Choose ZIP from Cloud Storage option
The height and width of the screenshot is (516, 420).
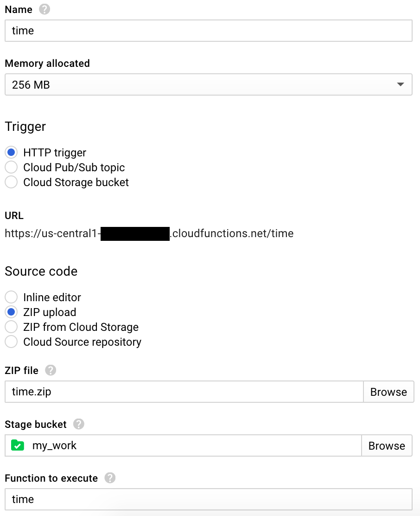tap(11, 327)
